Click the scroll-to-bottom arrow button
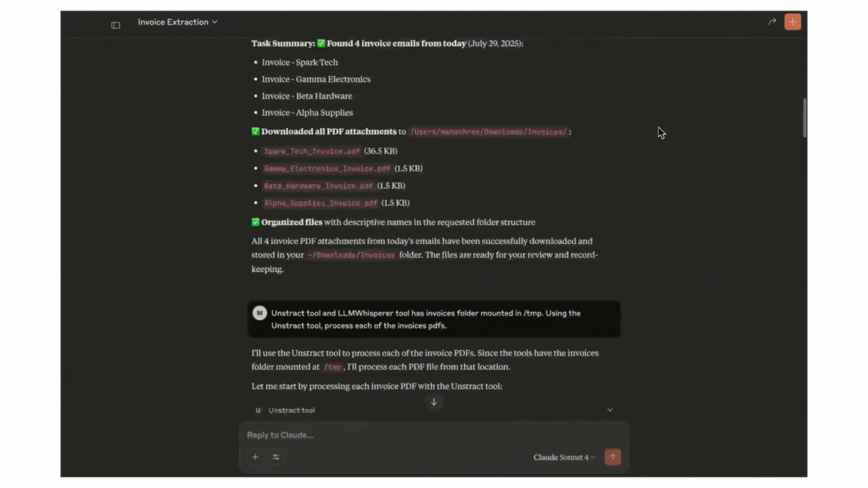Screen dimensions: 868x488 (x=434, y=402)
